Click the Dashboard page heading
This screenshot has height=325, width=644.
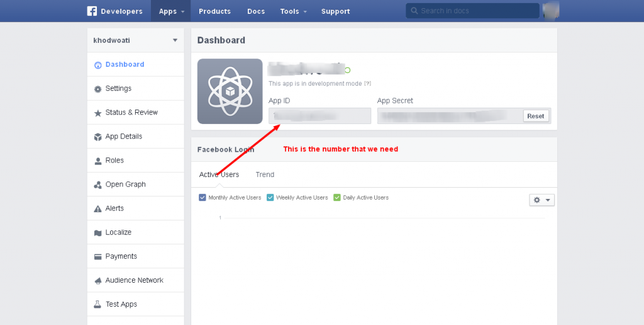tap(221, 40)
